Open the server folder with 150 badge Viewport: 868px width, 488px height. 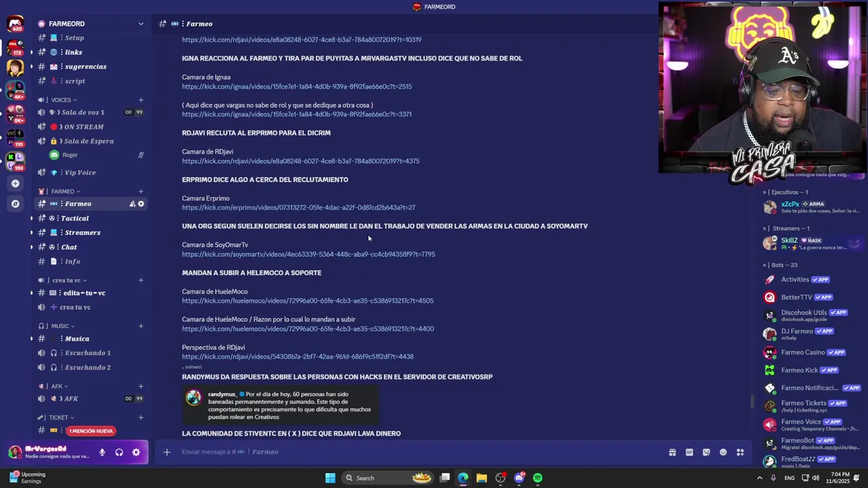pos(15,161)
